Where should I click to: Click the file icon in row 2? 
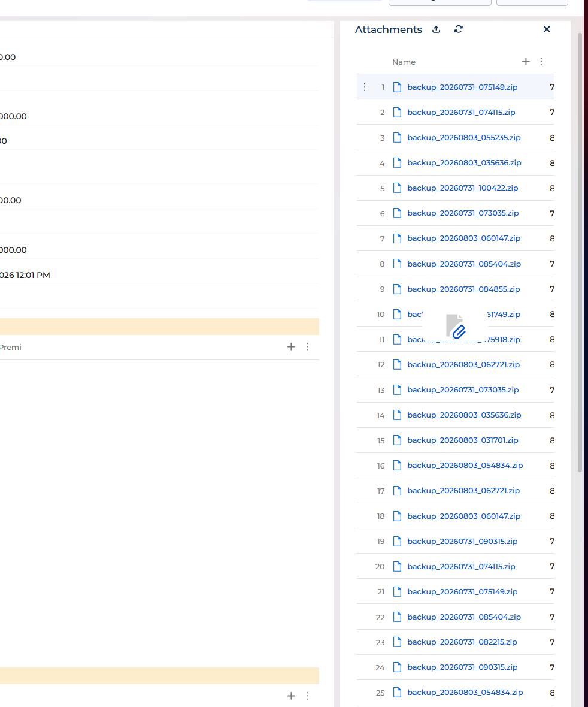397,112
